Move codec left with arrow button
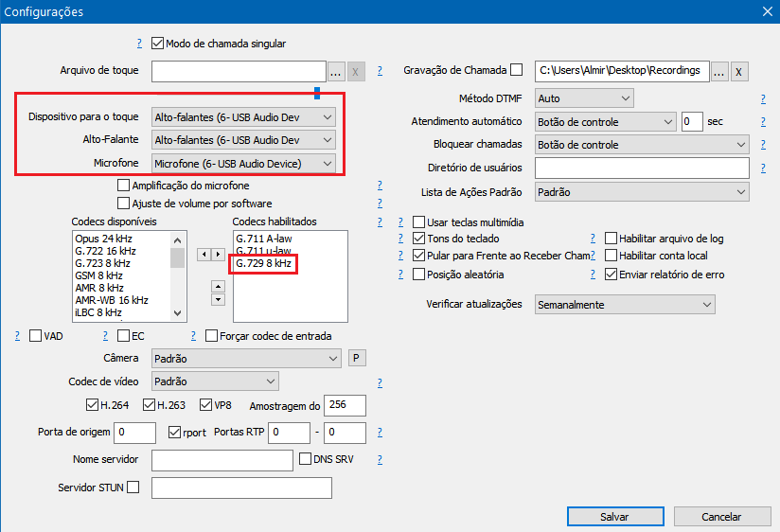Screen dimensions: 780x532 (x=202, y=255)
